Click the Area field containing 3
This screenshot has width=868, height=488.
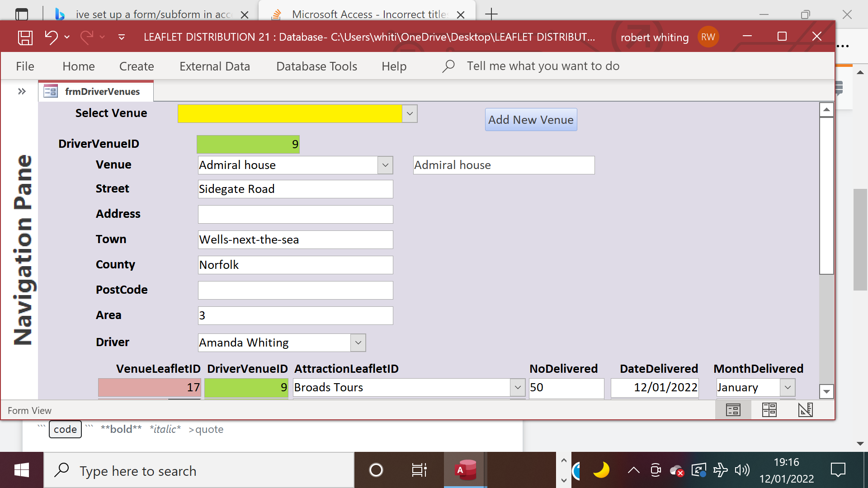coord(296,315)
